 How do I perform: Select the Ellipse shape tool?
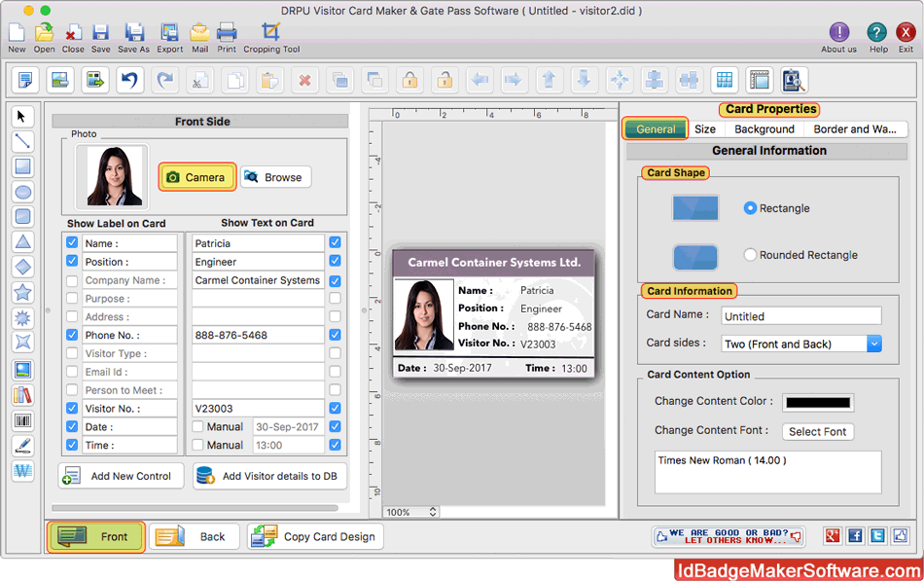point(22,192)
